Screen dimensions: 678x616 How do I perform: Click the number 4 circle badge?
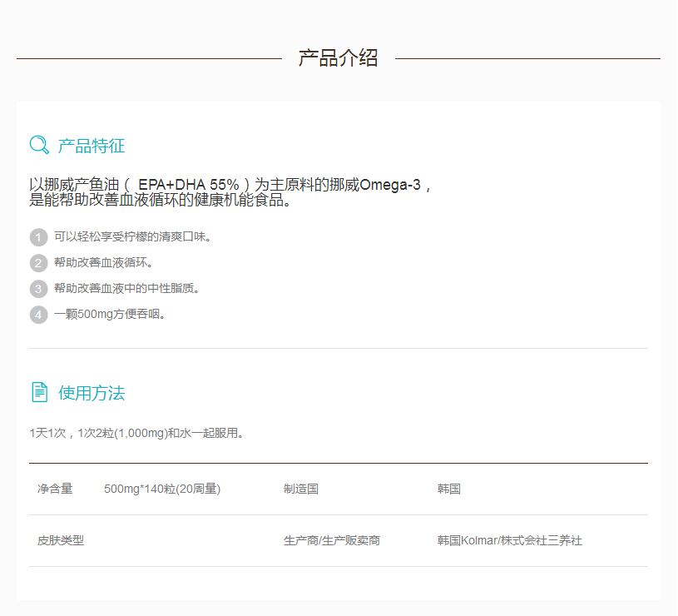click(38, 315)
